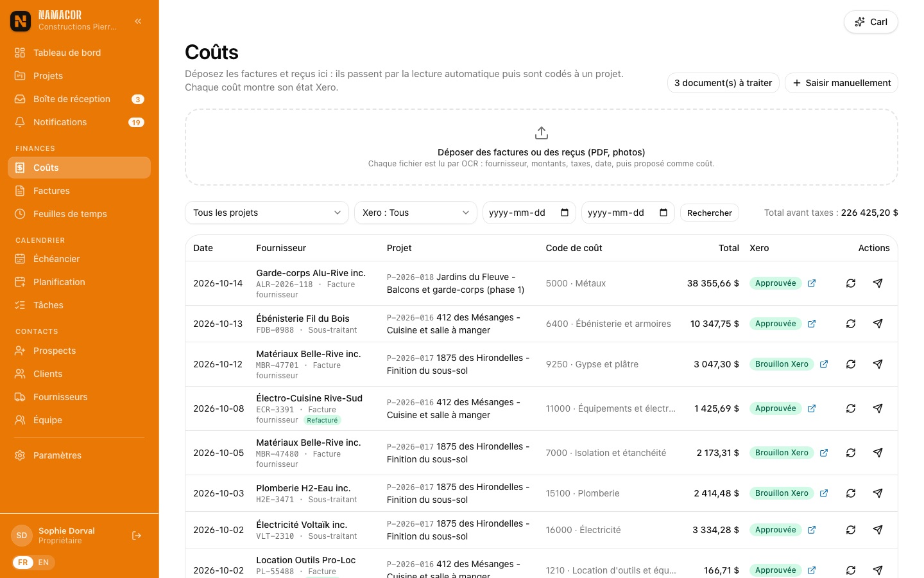Click 3 document(s) à traiter button
Screen dimensions: 924x578
[723, 83]
